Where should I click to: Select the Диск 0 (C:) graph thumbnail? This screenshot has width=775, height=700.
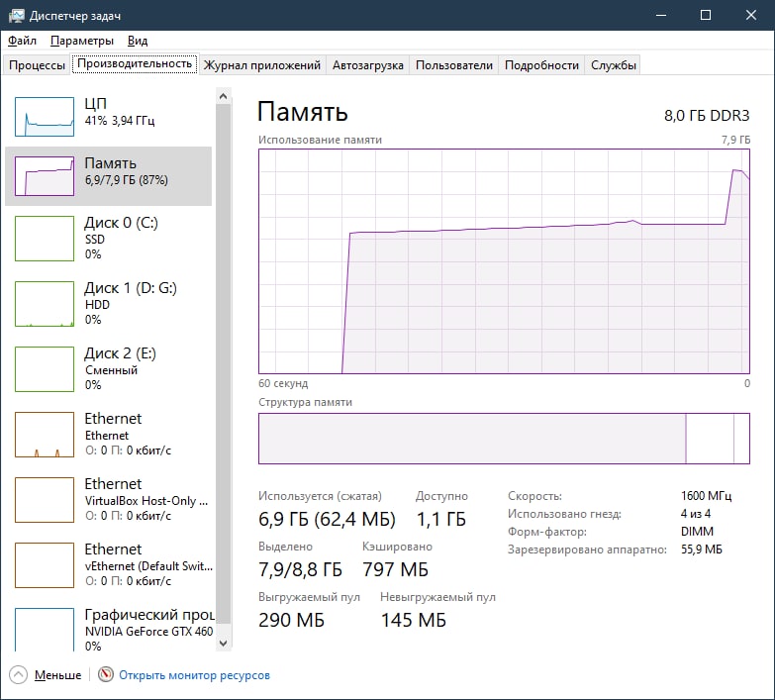click(x=45, y=239)
